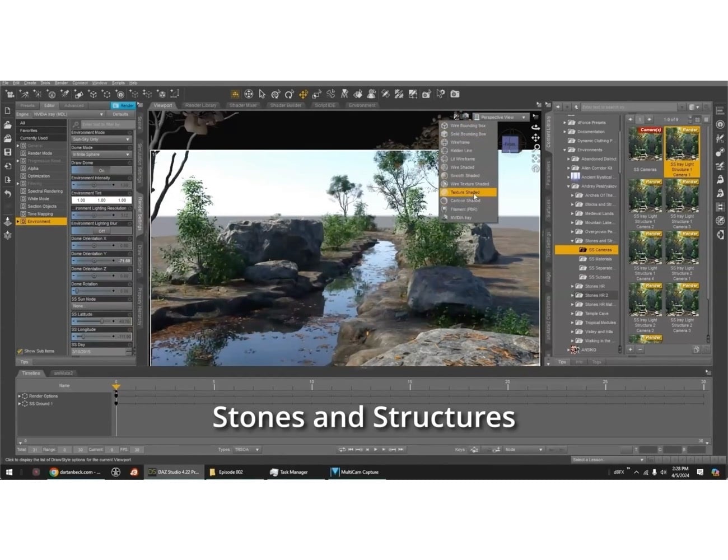Click the Save scene icon in the left sidebar
This screenshot has height=560, width=728.
click(8, 151)
